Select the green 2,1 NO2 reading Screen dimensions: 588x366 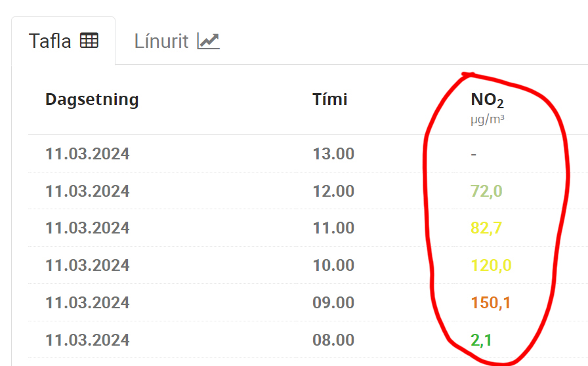tap(481, 340)
